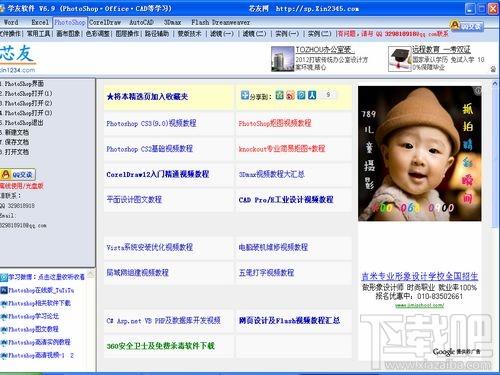Click IE icon beside Photoshop学习论坛

[x=4, y=316]
